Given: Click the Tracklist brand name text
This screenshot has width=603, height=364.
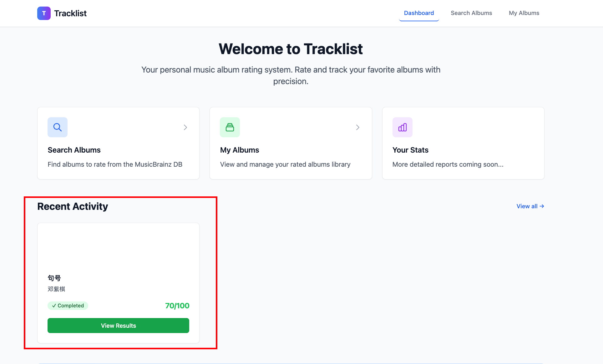Looking at the screenshot, I should tap(70, 13).
